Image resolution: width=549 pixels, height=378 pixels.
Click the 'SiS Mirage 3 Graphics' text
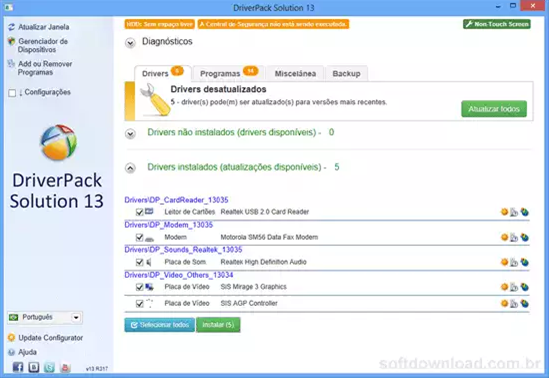pyautogui.click(x=253, y=287)
